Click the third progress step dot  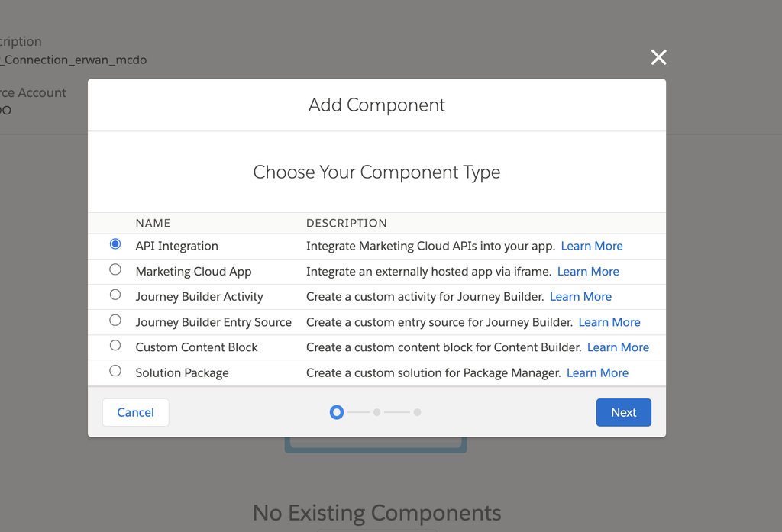[x=418, y=412]
